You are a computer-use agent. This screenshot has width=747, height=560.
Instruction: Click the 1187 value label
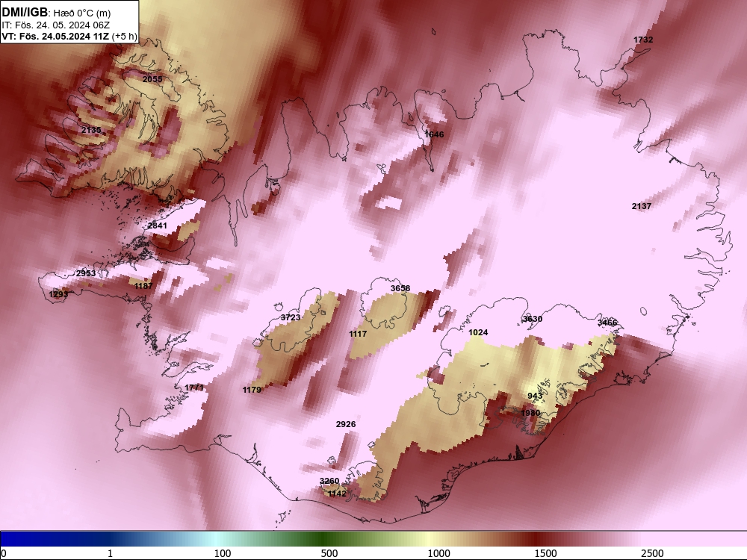tap(143, 286)
